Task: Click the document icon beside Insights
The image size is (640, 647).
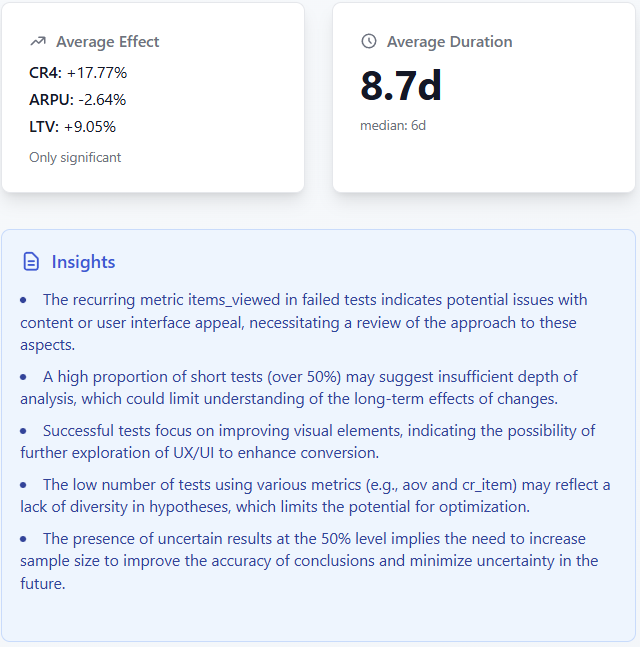Action: tap(32, 262)
